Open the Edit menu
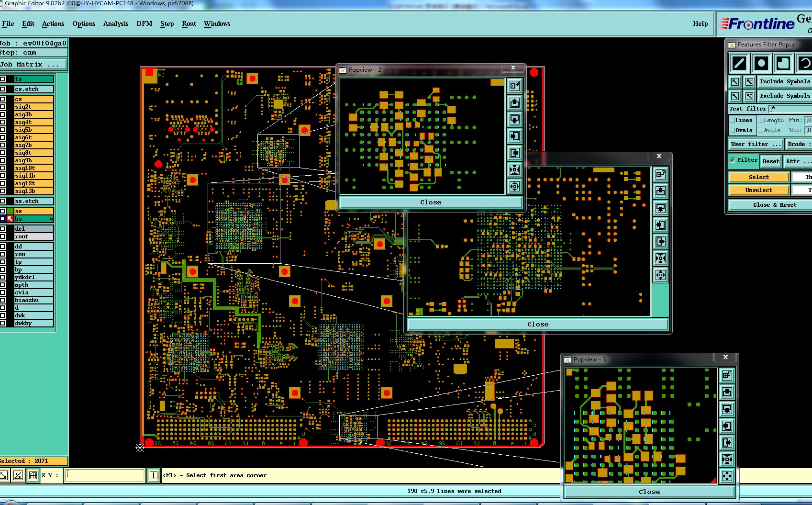The width and height of the screenshot is (812, 505). 28,23
